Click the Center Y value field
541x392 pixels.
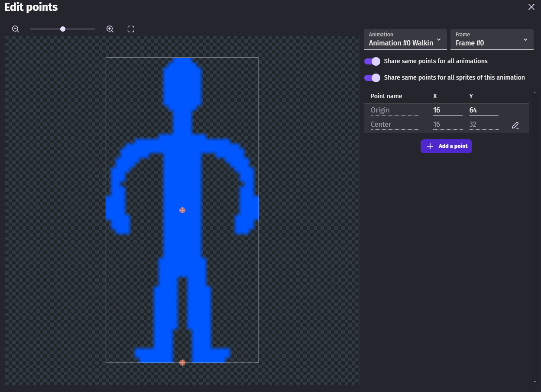pyautogui.click(x=483, y=125)
